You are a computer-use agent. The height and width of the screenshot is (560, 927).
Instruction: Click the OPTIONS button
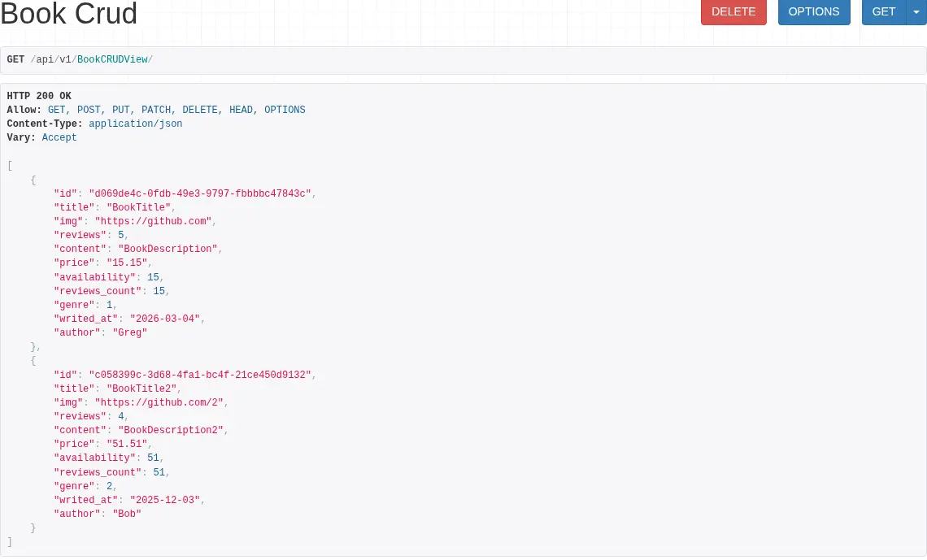coord(813,12)
